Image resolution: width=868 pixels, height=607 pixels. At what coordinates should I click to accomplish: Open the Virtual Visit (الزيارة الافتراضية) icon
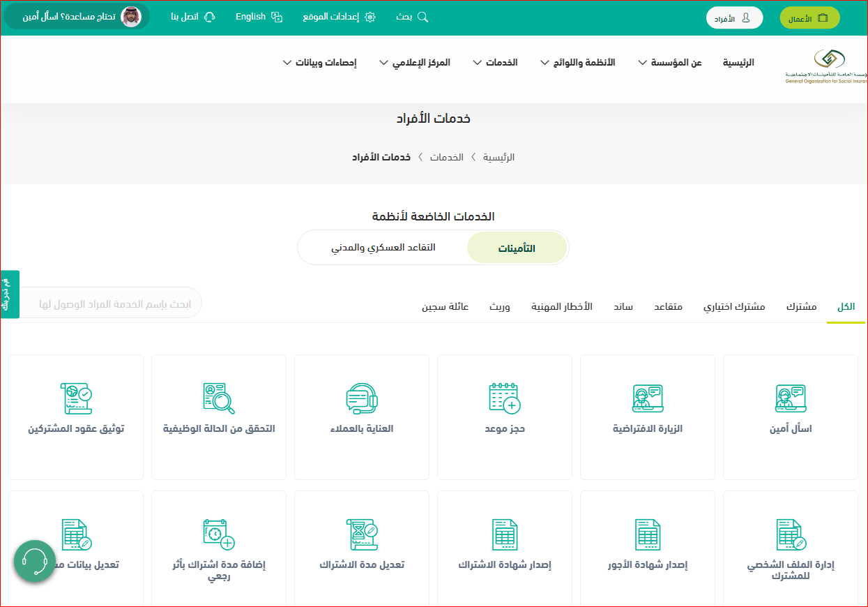pyautogui.click(x=648, y=398)
